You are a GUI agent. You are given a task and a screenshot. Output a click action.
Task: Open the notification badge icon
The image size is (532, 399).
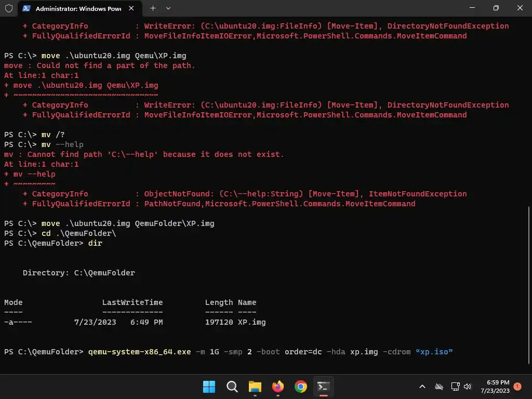click(517, 386)
